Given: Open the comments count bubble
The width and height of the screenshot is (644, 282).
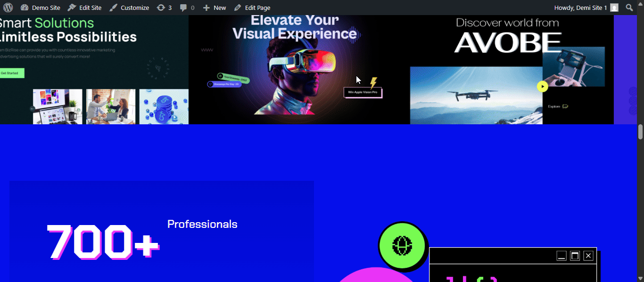Looking at the screenshot, I should tap(187, 8).
